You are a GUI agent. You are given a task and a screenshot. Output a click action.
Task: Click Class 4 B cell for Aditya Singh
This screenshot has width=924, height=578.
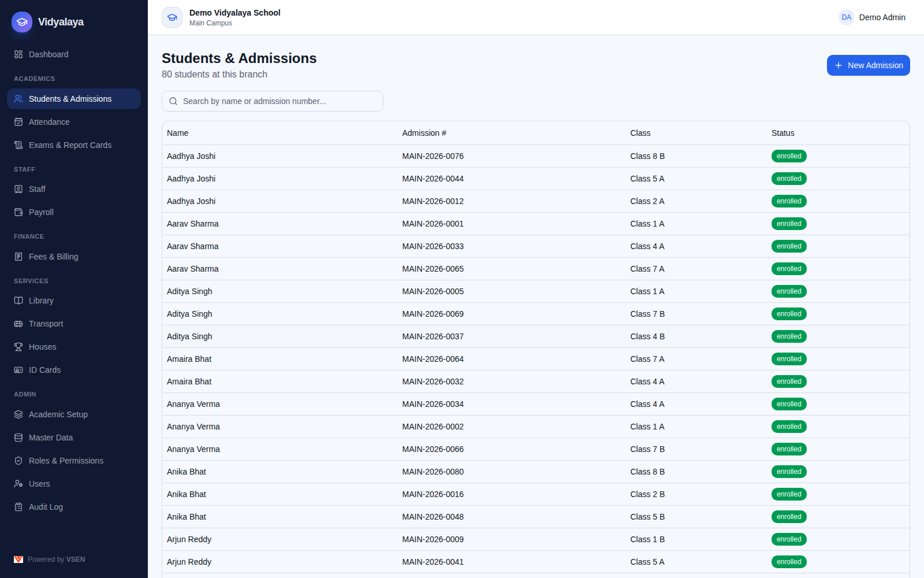(647, 336)
